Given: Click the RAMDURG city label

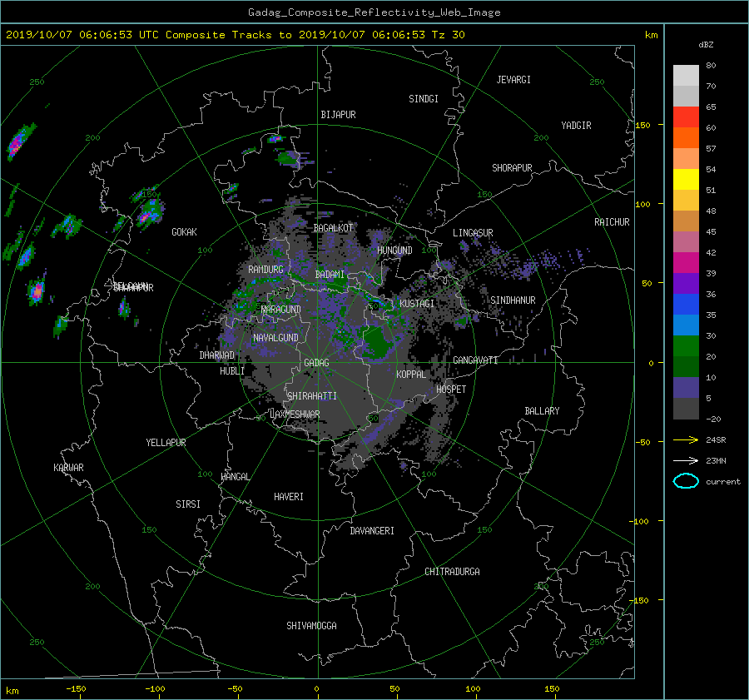Looking at the screenshot, I should 265,270.
